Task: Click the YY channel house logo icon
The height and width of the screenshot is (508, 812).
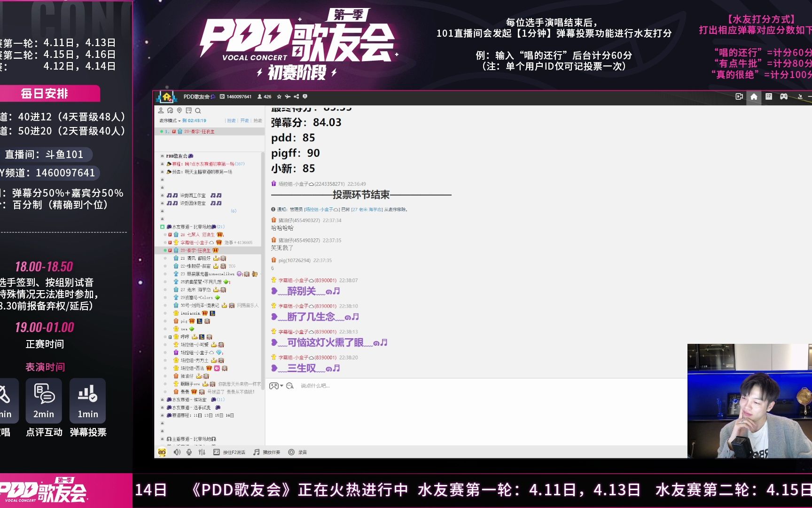Action: (x=166, y=97)
